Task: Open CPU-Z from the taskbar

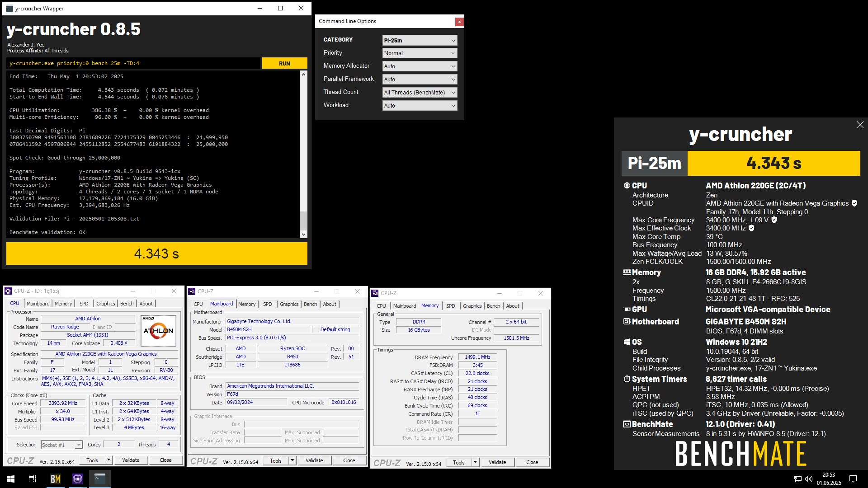Action: coord(78,479)
